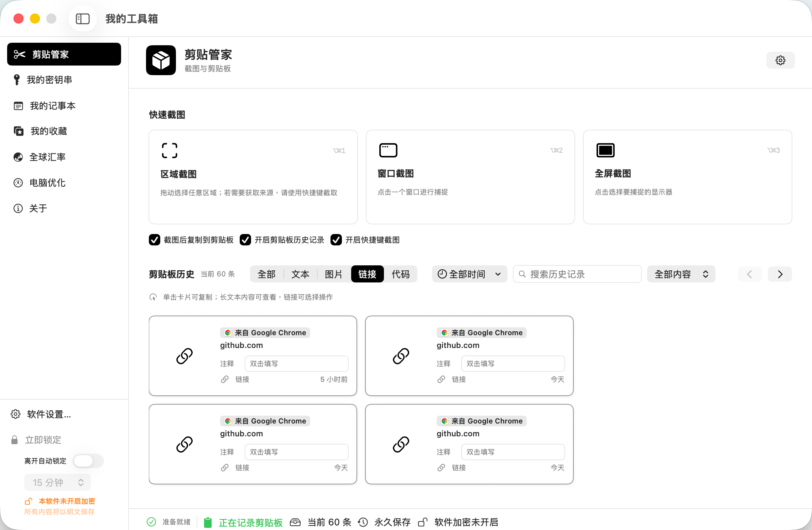This screenshot has width=812, height=530.
Task: Enable the 离开自动锁定 switch
Action: coord(88,461)
